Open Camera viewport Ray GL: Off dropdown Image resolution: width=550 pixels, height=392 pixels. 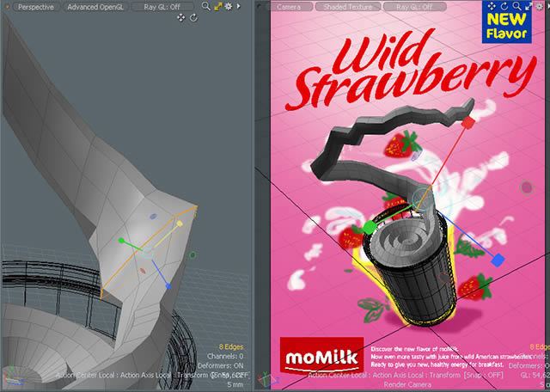[x=414, y=7]
